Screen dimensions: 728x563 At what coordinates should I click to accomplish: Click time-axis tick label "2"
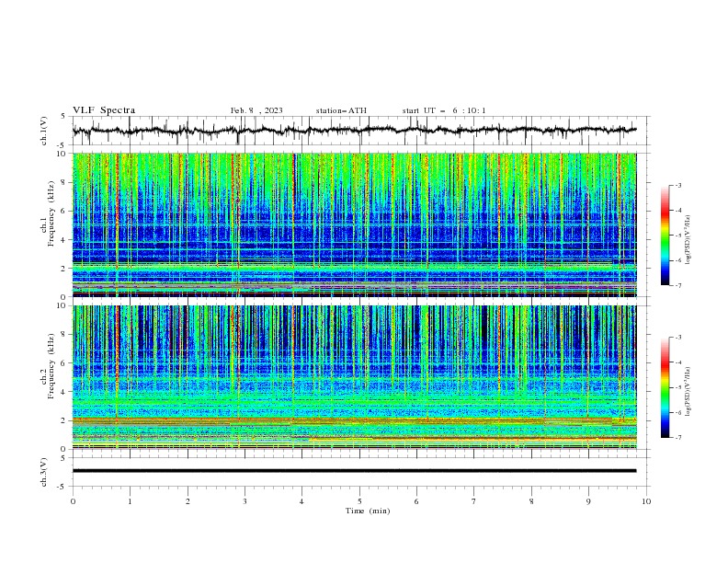pos(188,501)
